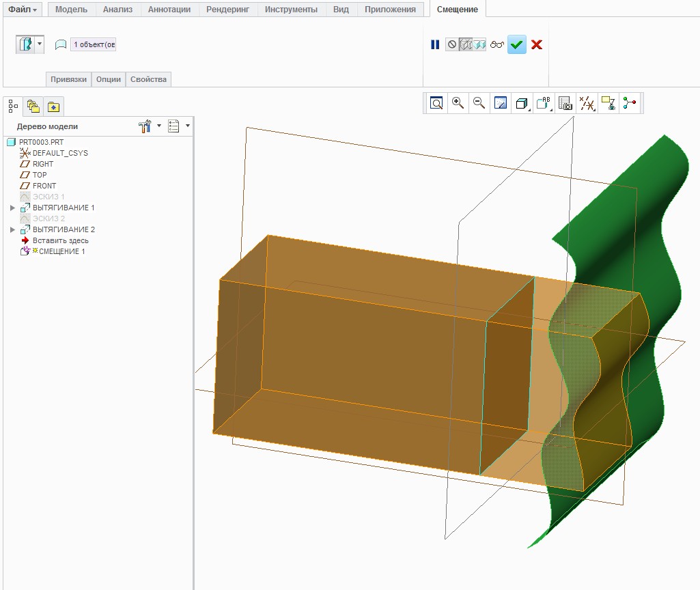Viewport: 700px width, 590px height.
Task: Open the saved orientations AB dropdown
Action: (x=544, y=103)
